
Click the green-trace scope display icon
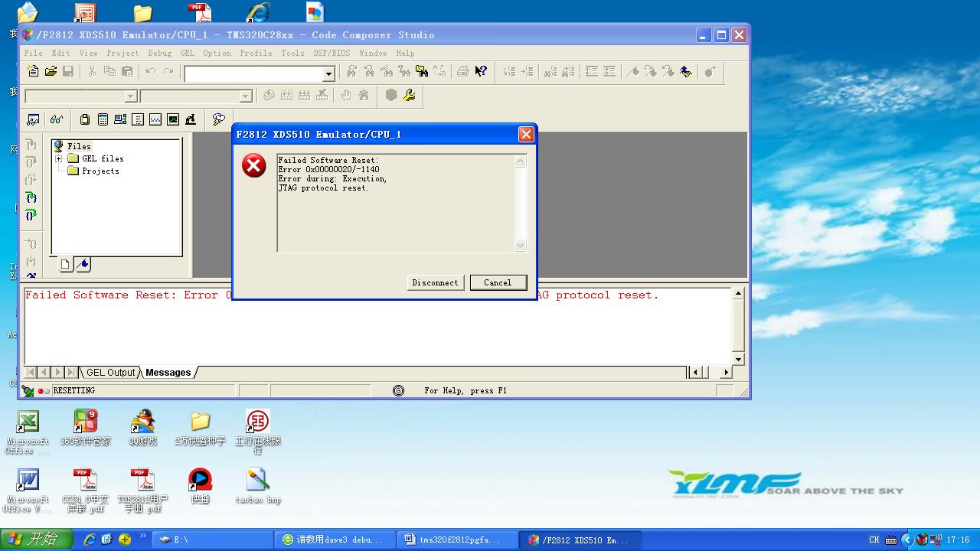pos(173,119)
